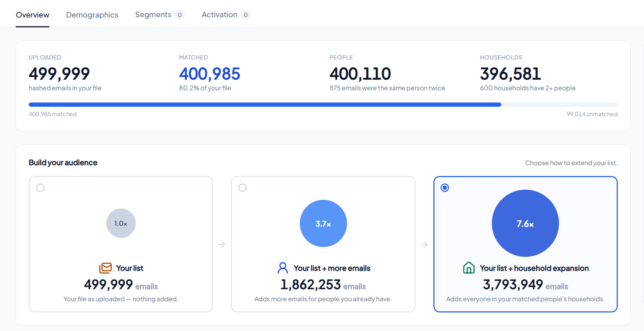
Task: Click '875 emails were the same person twice'
Action: pyautogui.click(x=387, y=88)
